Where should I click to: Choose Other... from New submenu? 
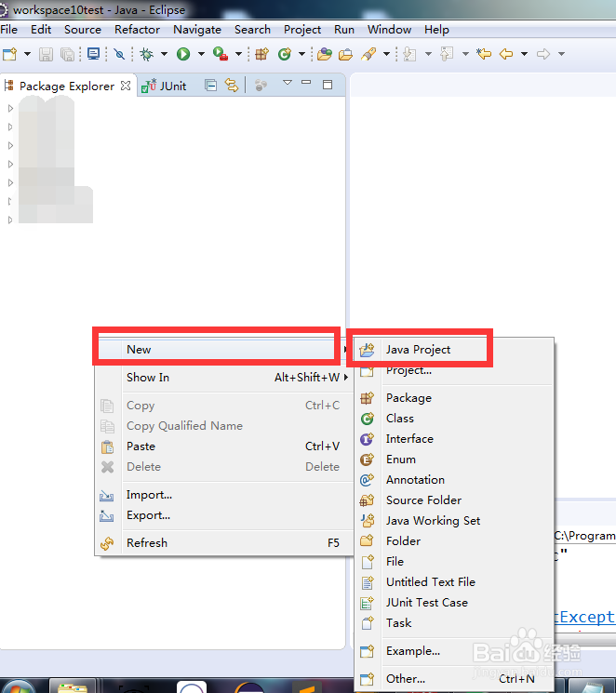click(454, 678)
